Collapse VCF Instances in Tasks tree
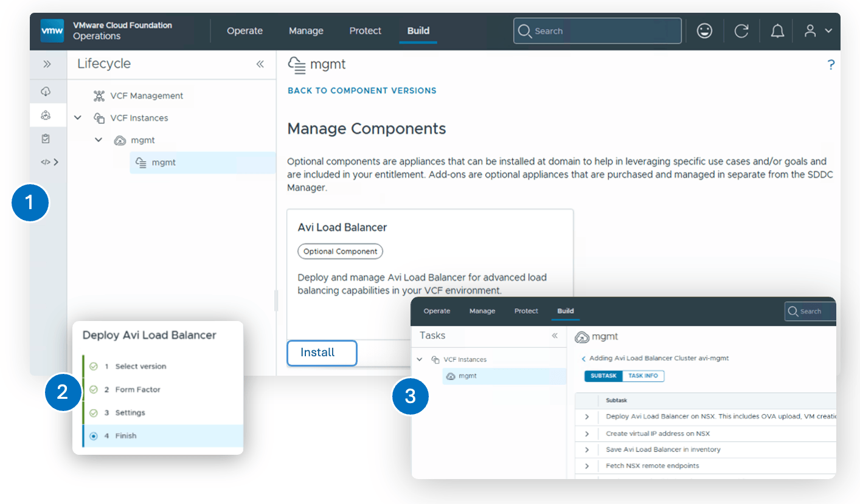Image resolution: width=860 pixels, height=504 pixels. 419,359
